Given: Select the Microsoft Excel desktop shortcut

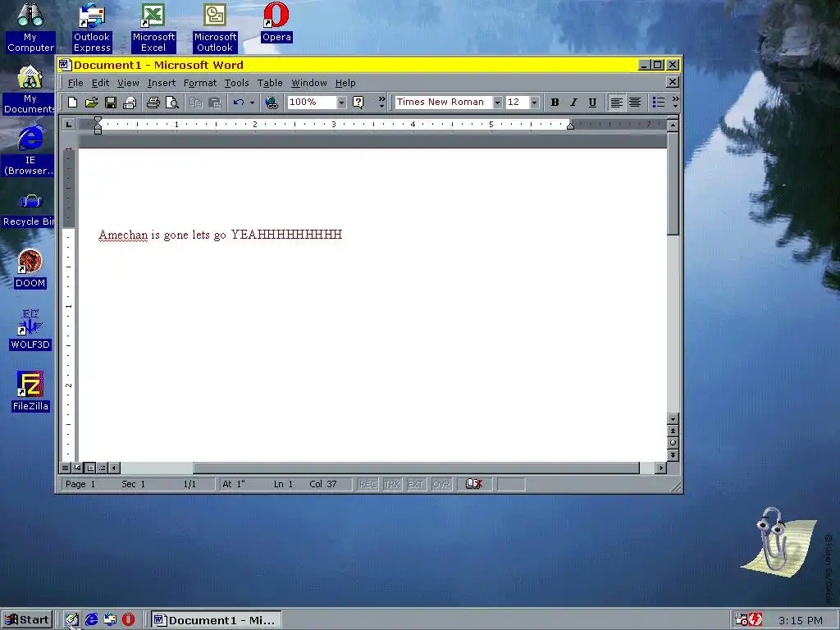Looking at the screenshot, I should pyautogui.click(x=153, y=28).
